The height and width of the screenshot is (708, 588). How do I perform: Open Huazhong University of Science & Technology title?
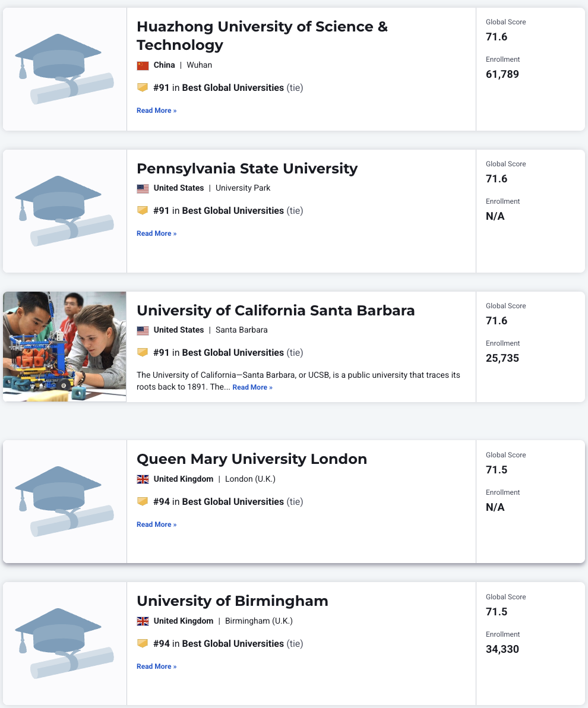point(262,36)
